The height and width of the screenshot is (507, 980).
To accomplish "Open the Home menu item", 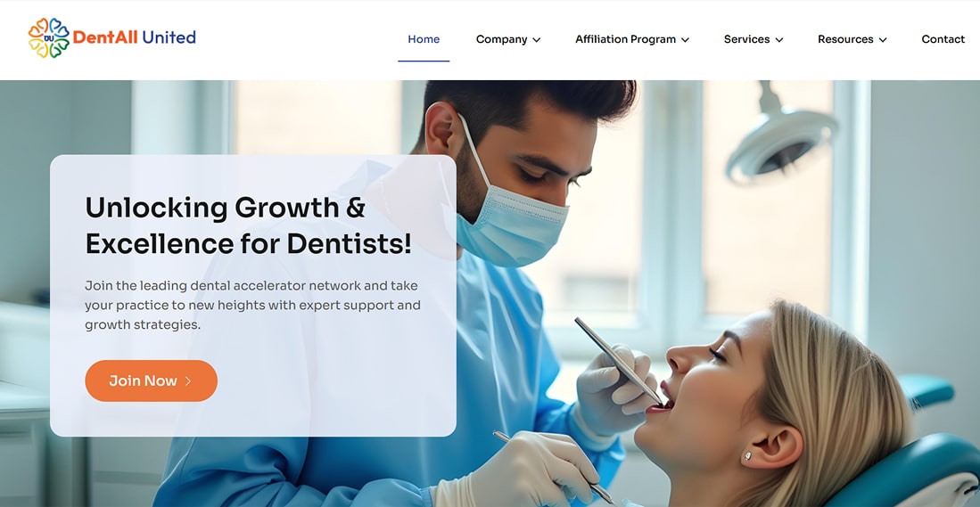I will point(424,39).
